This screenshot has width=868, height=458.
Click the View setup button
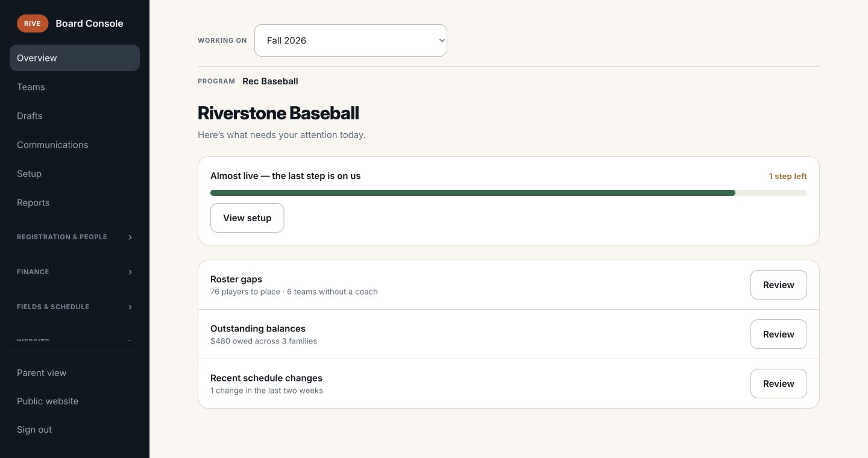(247, 218)
